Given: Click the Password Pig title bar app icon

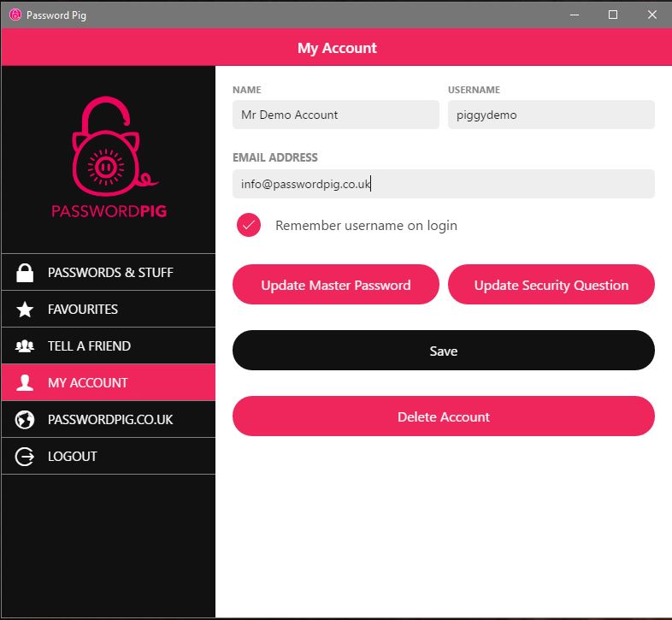Looking at the screenshot, I should tap(15, 15).
